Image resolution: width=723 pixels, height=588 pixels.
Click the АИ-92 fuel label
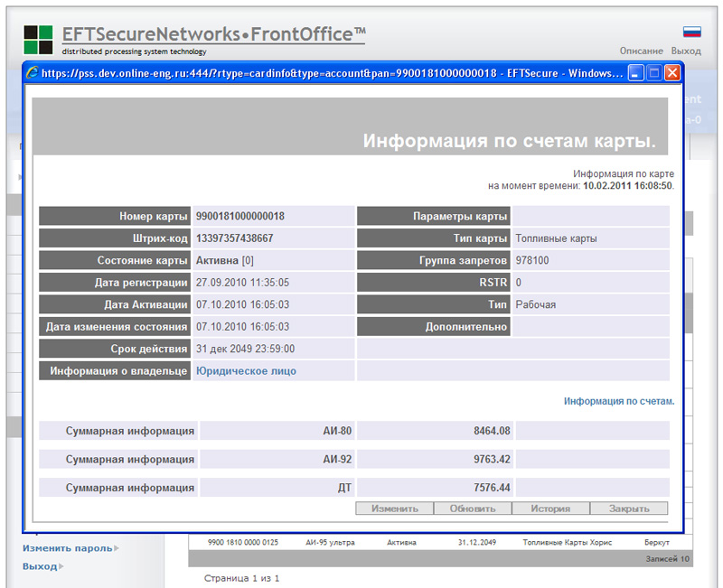337,460
